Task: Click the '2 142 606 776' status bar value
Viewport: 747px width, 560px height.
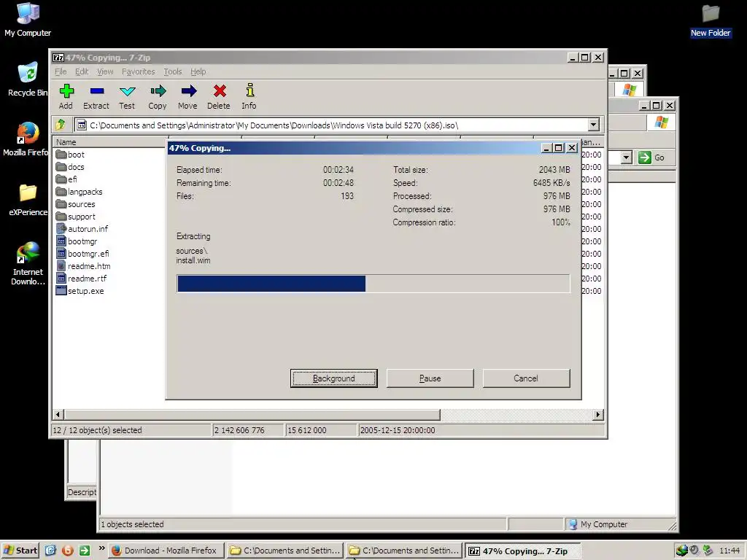Action: tap(239, 430)
